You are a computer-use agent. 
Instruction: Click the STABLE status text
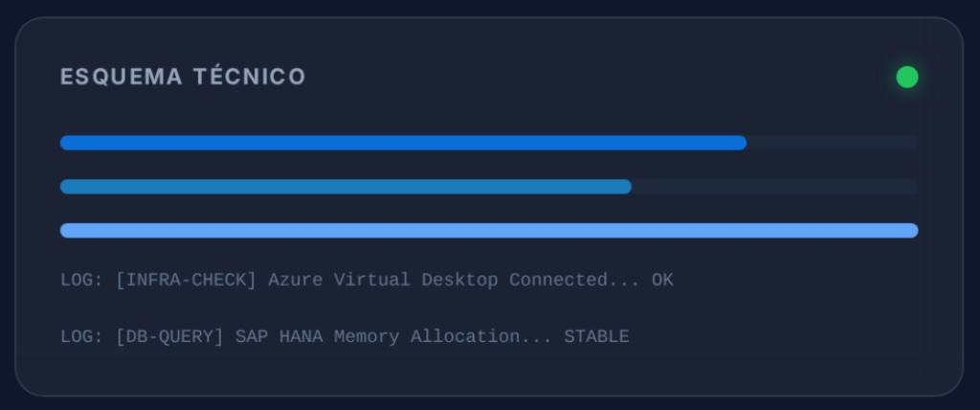pos(596,337)
